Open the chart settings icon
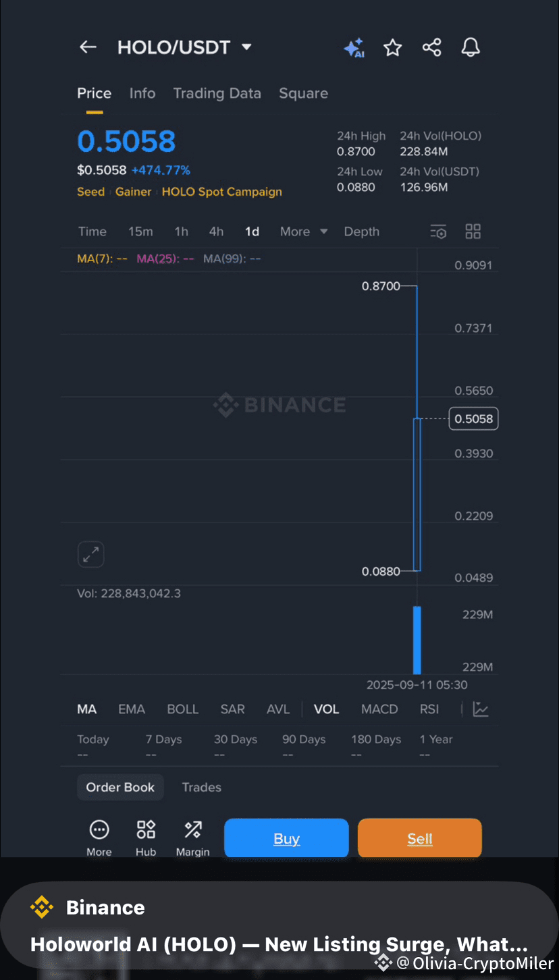Viewport: 559px width, 980px height. pos(438,232)
